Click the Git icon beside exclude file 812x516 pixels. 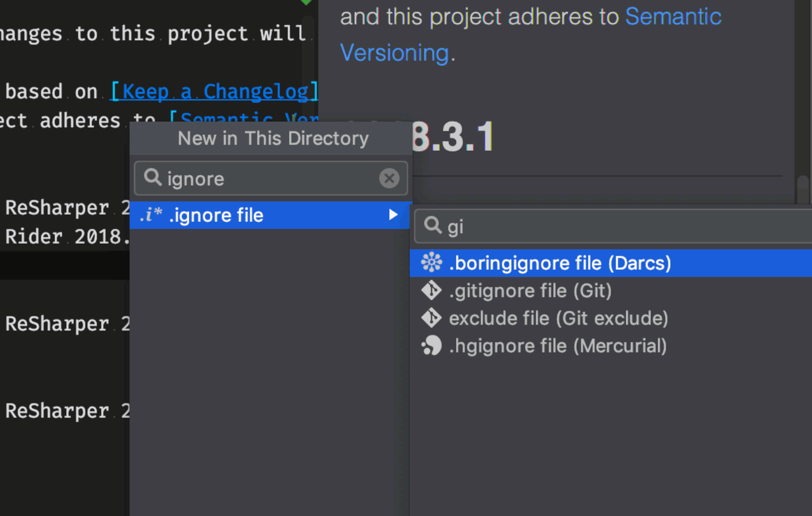tap(431, 318)
